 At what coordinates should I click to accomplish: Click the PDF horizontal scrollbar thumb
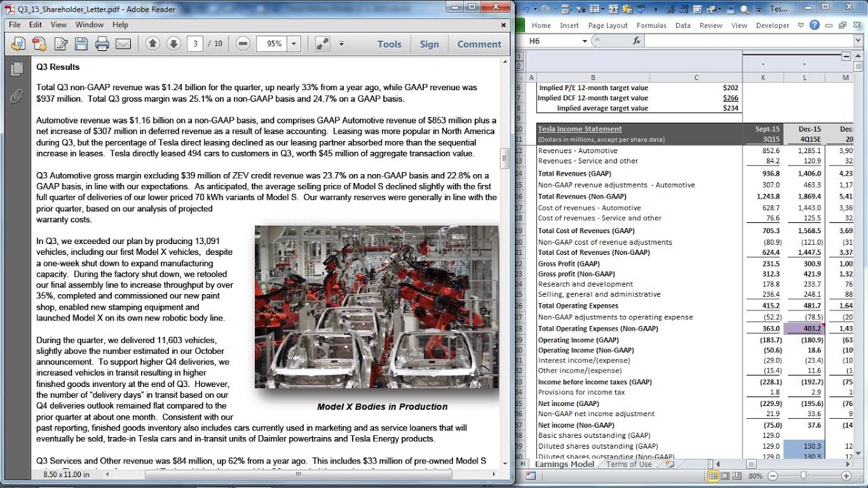[x=298, y=474]
